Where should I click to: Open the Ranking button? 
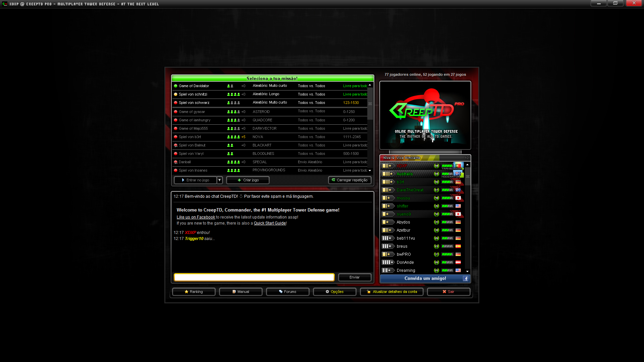(194, 292)
